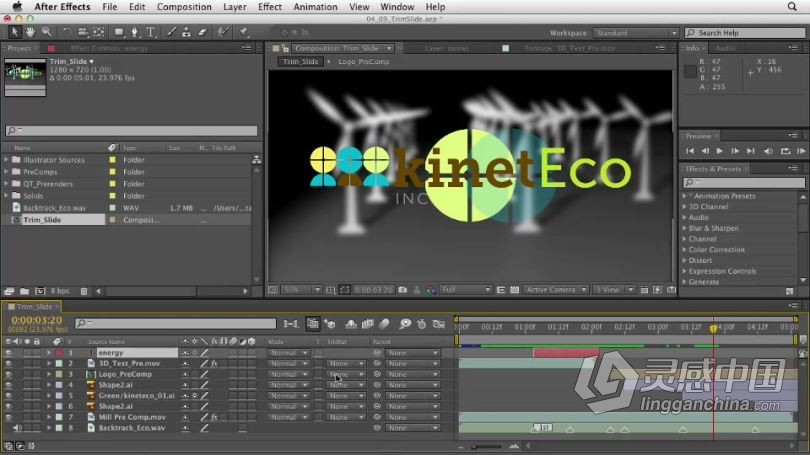Select the Zoom magnifier tool
Image resolution: width=810 pixels, height=455 pixels.
coord(46,32)
